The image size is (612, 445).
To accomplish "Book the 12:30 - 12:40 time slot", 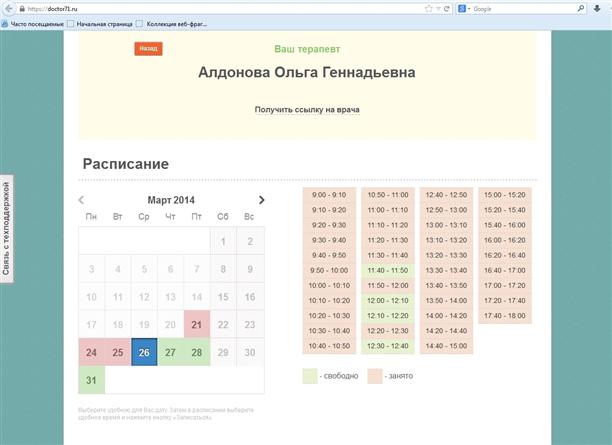I will pos(387,345).
